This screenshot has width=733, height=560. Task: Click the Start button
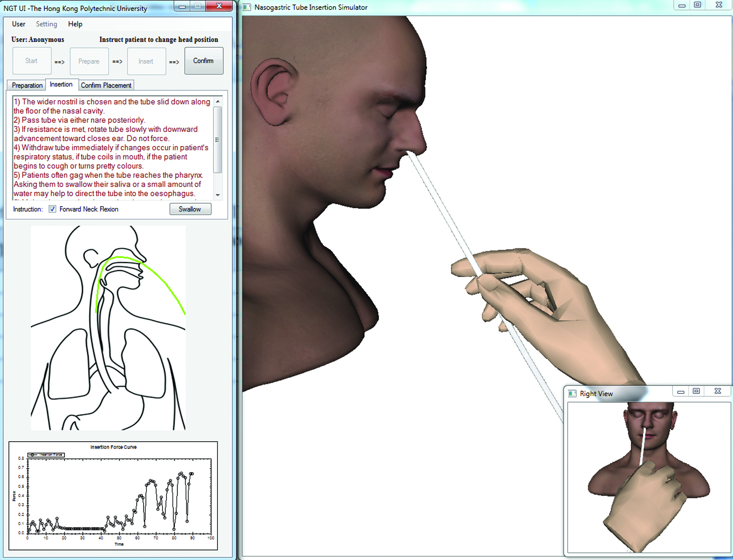(32, 61)
